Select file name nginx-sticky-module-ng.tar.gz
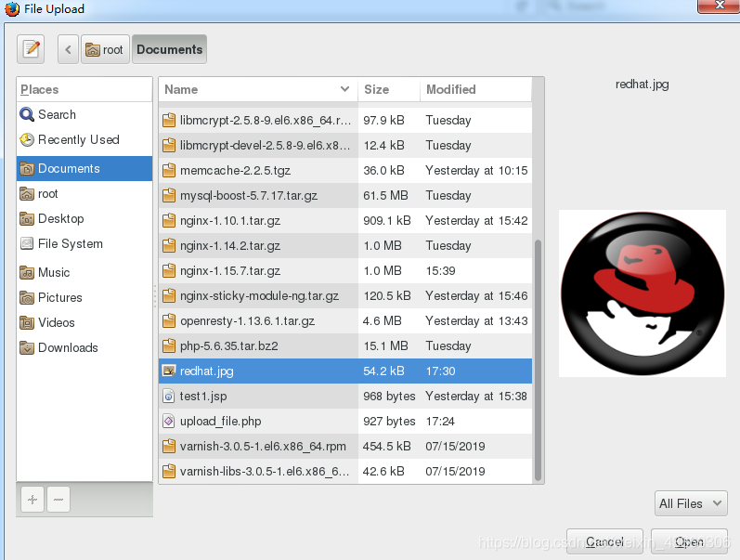 coord(259,295)
